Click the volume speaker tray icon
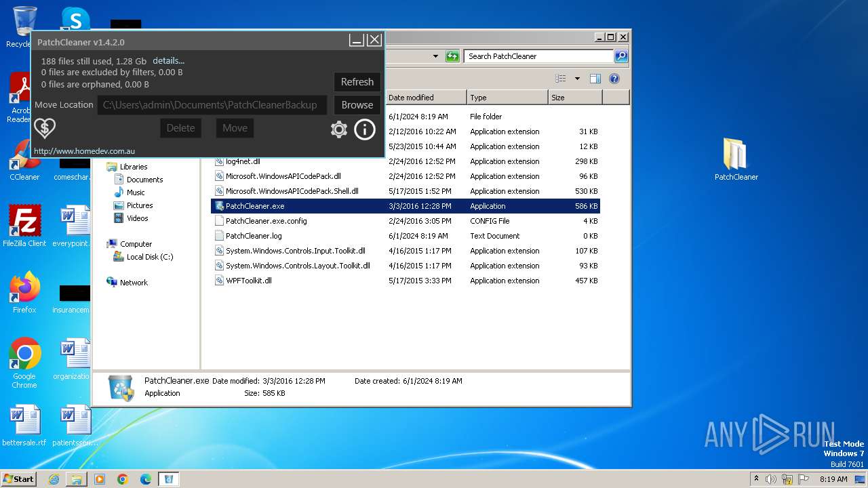This screenshot has height=488, width=868. point(771,479)
